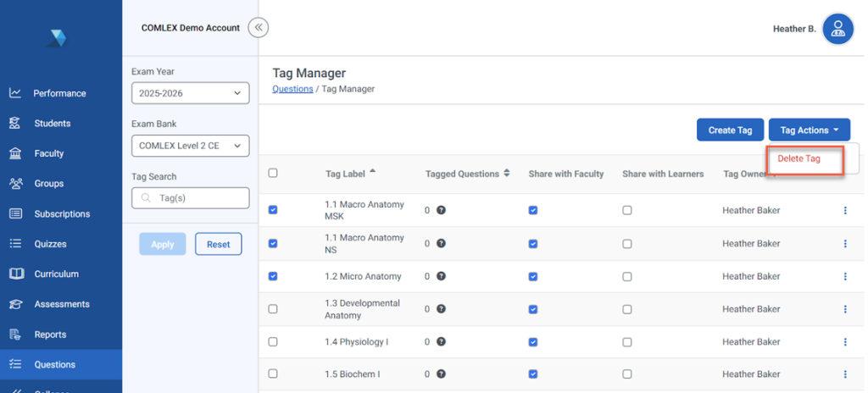The height and width of the screenshot is (393, 868).
Task: Enable Share with Learners for 1.2 Micro Anatomy
Action: (x=626, y=276)
